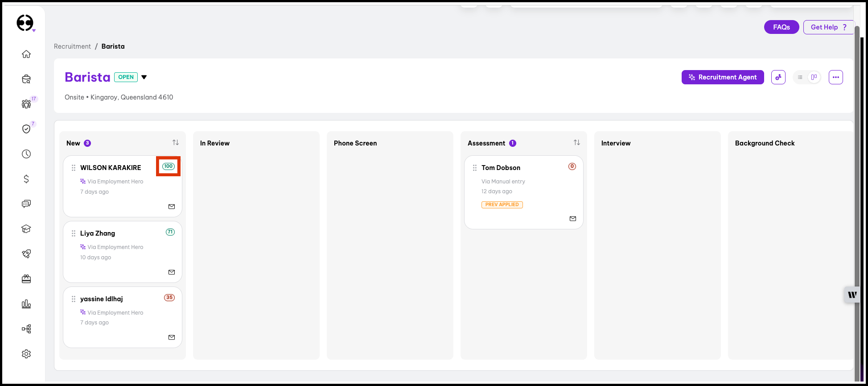This screenshot has height=386, width=868.
Task: Switch to list view toggle
Action: point(800,77)
